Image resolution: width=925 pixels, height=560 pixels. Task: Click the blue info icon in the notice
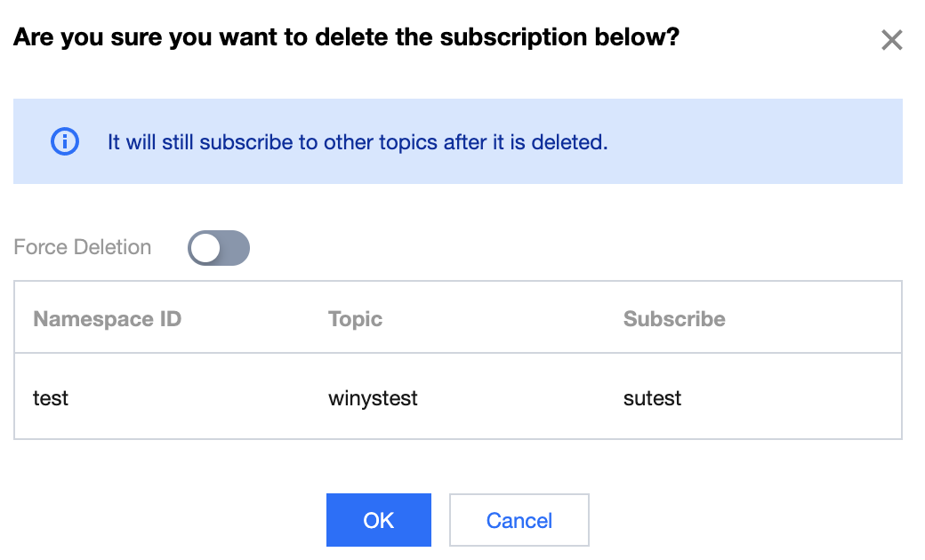(65, 141)
